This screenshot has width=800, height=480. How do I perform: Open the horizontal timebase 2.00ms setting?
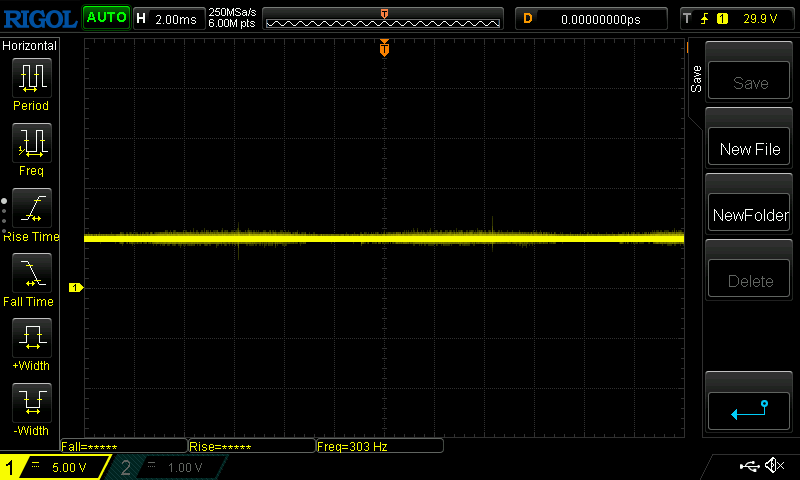point(170,18)
